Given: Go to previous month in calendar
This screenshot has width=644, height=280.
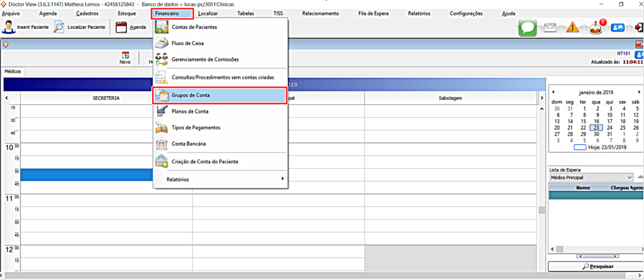Looking at the screenshot, I should (553, 93).
